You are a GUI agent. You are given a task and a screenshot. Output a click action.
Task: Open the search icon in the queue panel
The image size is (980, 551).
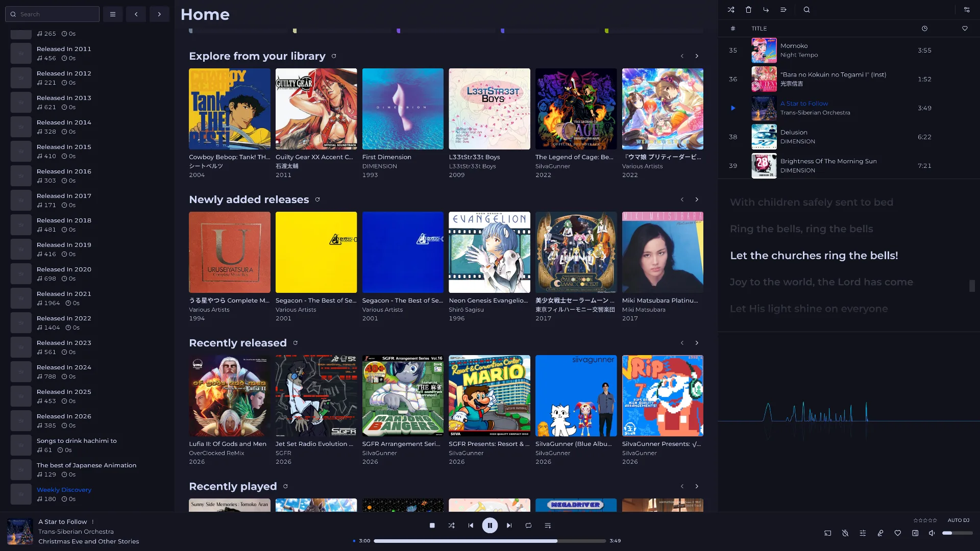click(x=806, y=10)
